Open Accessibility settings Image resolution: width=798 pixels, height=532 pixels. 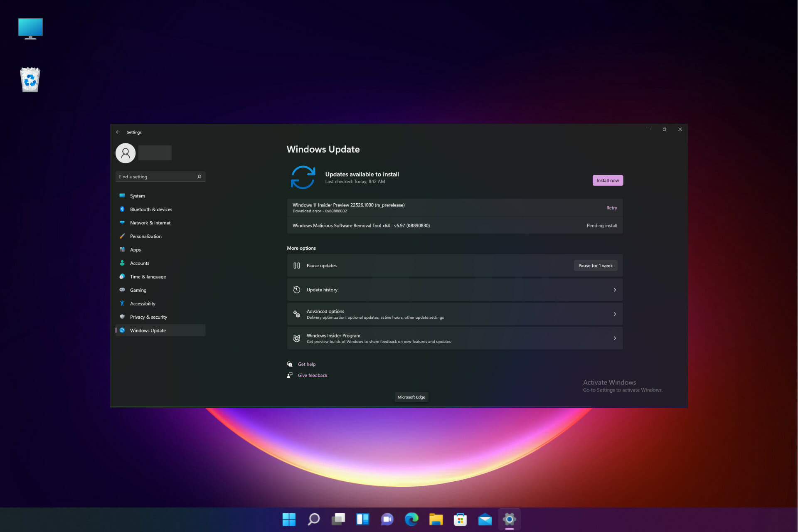point(160,304)
